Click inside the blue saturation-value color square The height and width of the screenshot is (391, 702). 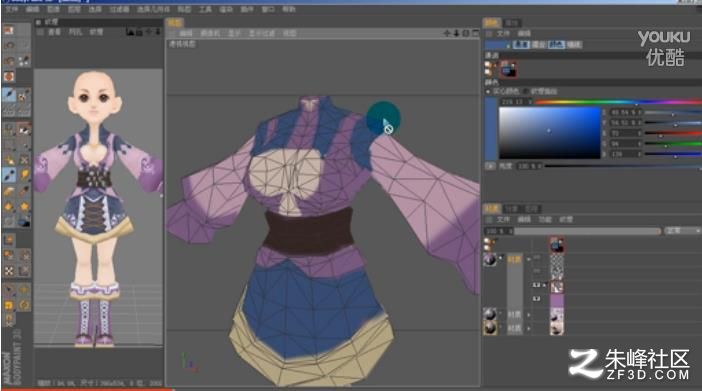pos(549,133)
